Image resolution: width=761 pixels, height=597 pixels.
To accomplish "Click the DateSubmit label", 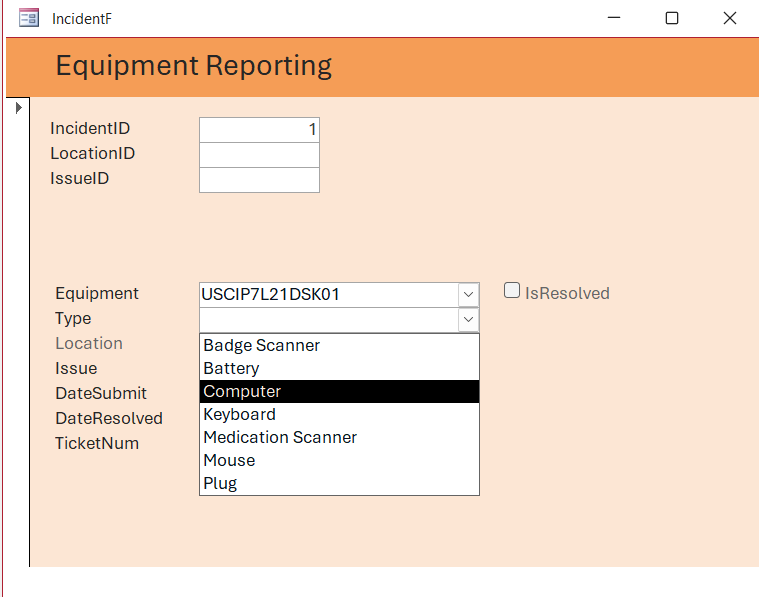I will (101, 393).
